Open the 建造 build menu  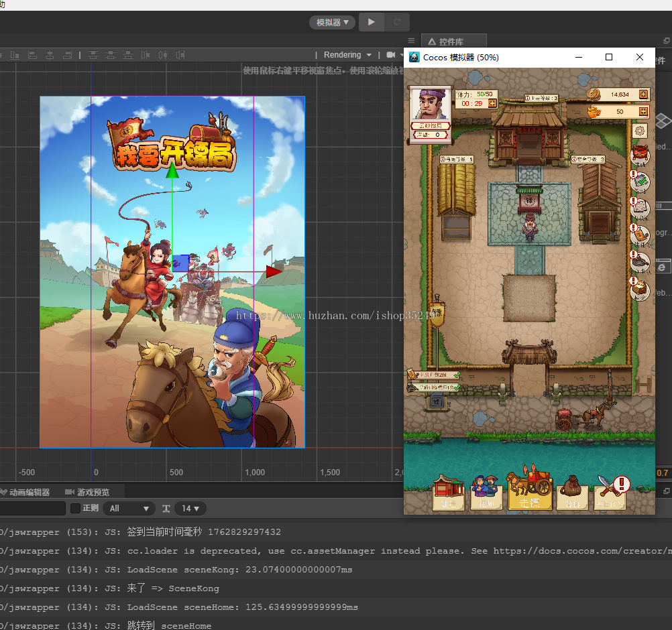coord(448,493)
